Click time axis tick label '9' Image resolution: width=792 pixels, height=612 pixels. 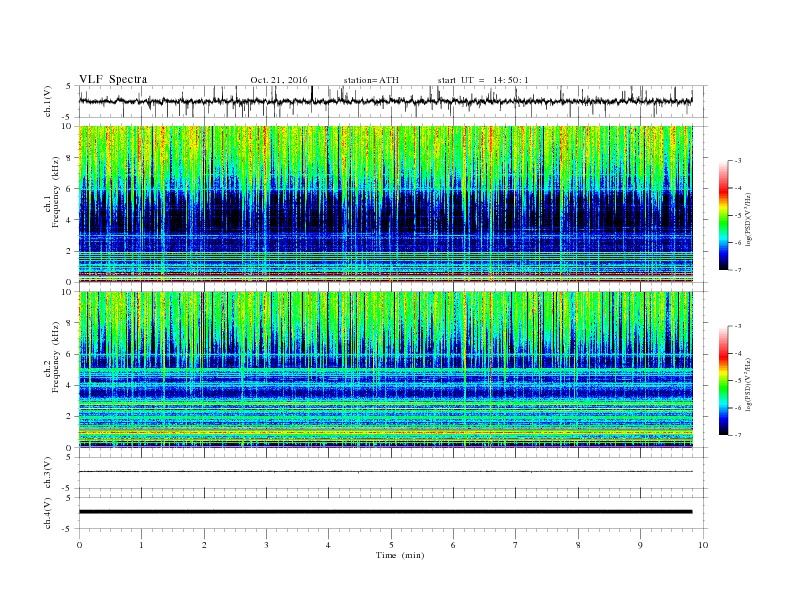coord(640,545)
